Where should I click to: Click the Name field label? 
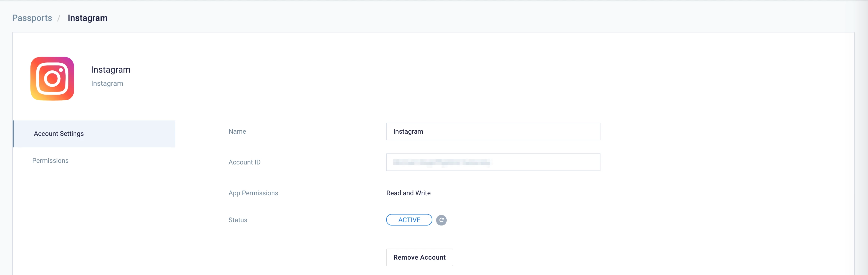pyautogui.click(x=237, y=131)
